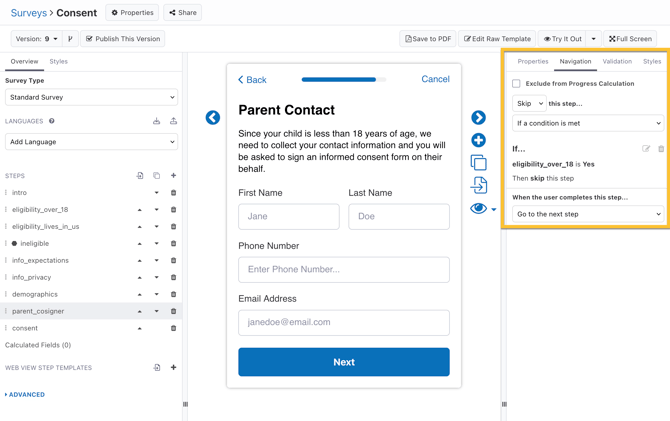Duplicate the current step using the copy icon
Viewport: 670px width, 421px height.
point(478,163)
